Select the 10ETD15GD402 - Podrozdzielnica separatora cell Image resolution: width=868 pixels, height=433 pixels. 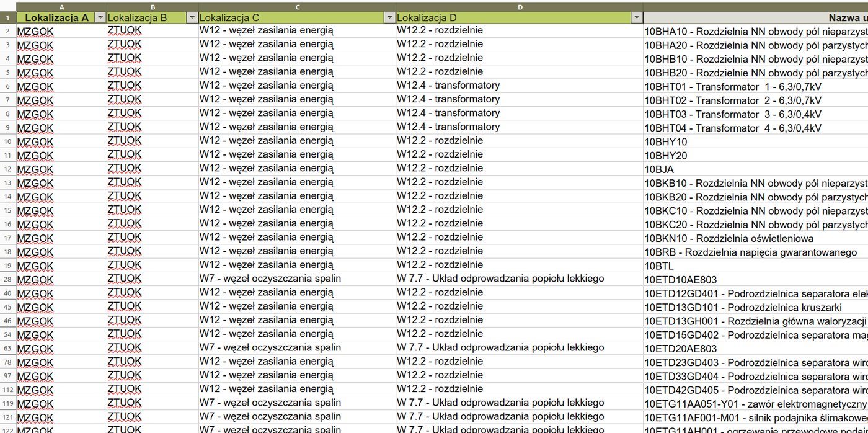coord(755,334)
